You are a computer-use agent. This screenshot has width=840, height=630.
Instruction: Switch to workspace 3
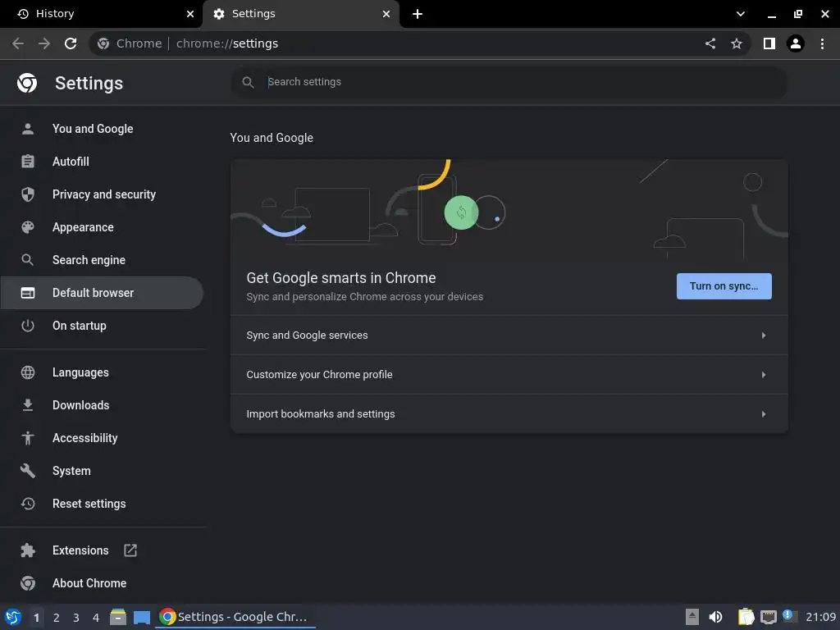(x=76, y=618)
